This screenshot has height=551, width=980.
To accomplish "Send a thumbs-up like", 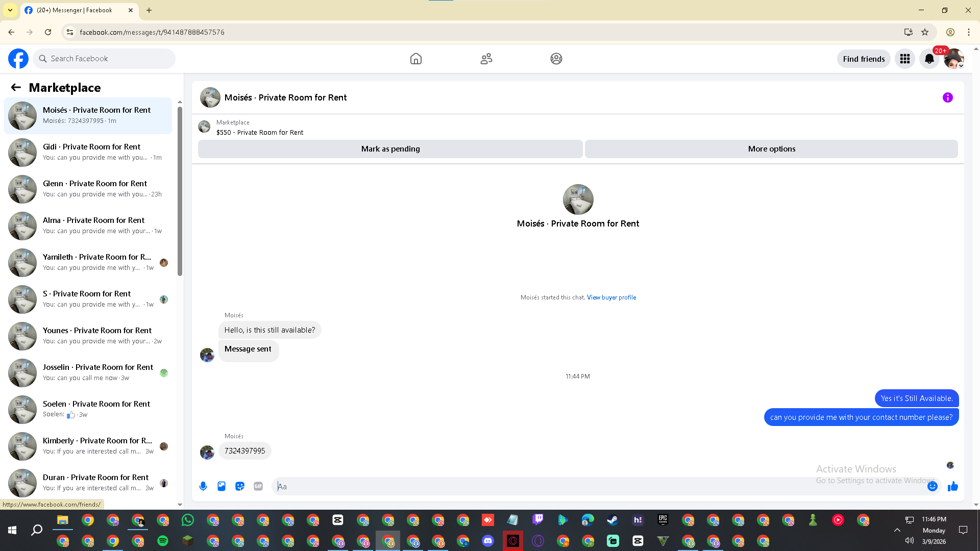I will tap(952, 486).
